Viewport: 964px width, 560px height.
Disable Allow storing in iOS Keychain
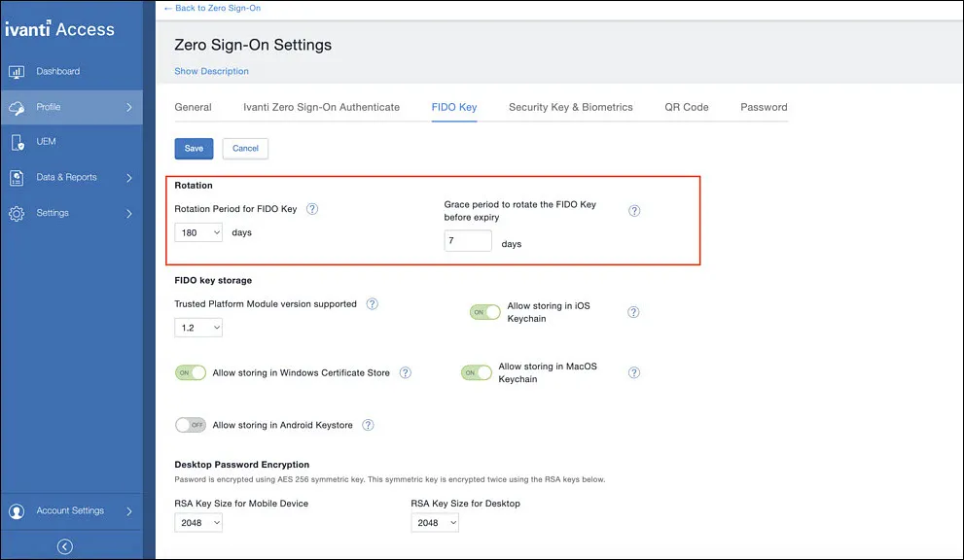(485, 312)
